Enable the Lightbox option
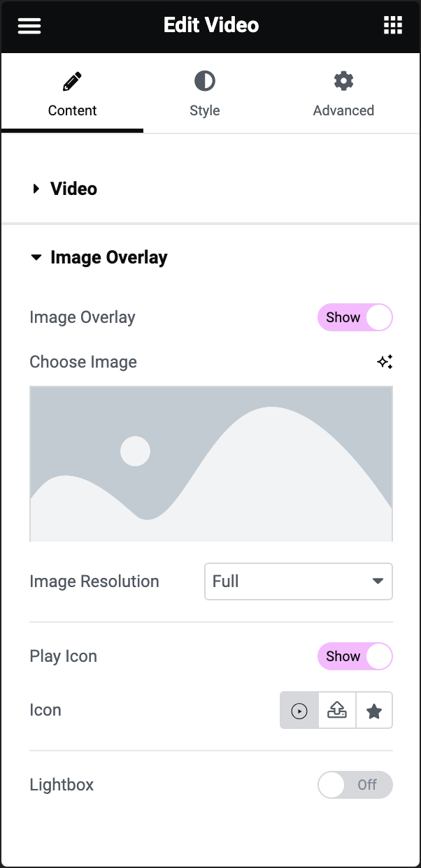This screenshot has height=868, width=421. click(x=355, y=785)
